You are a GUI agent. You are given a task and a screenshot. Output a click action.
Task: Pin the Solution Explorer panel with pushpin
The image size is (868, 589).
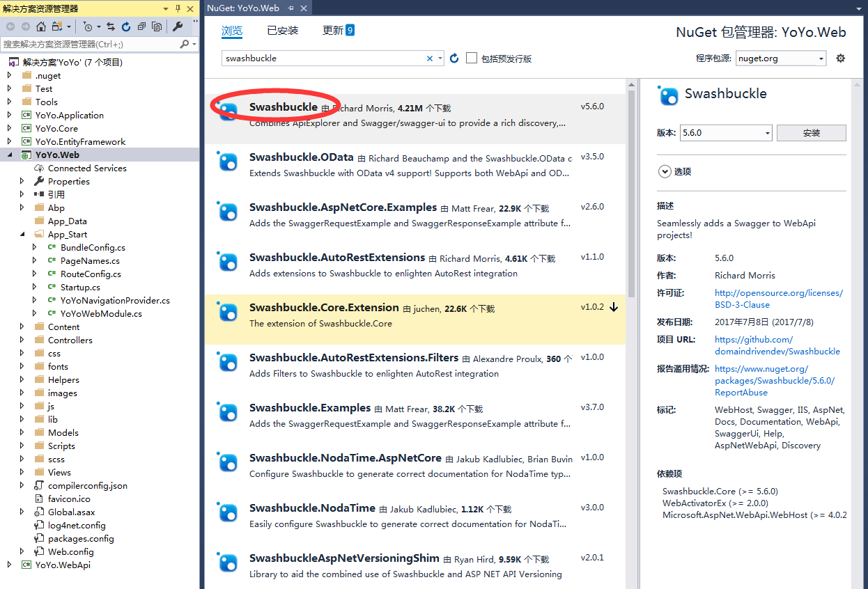click(x=178, y=8)
